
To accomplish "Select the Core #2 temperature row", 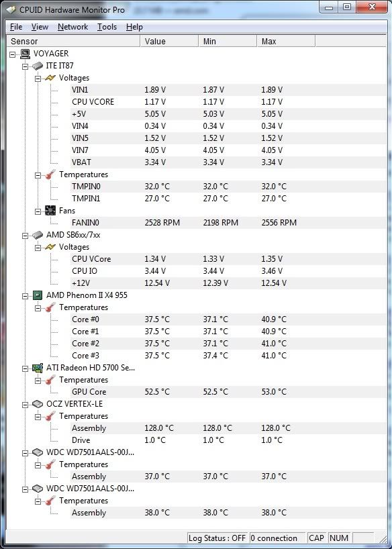I will click(x=228, y=344).
